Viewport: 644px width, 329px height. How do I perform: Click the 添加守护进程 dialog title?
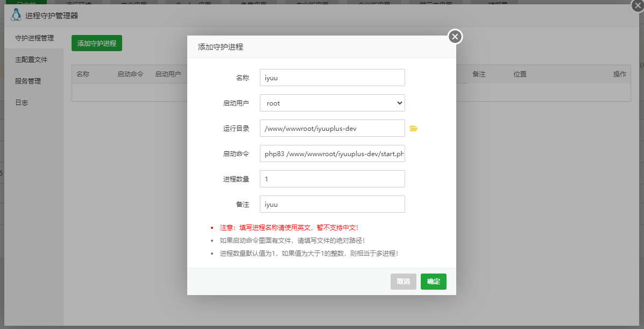pyautogui.click(x=221, y=47)
